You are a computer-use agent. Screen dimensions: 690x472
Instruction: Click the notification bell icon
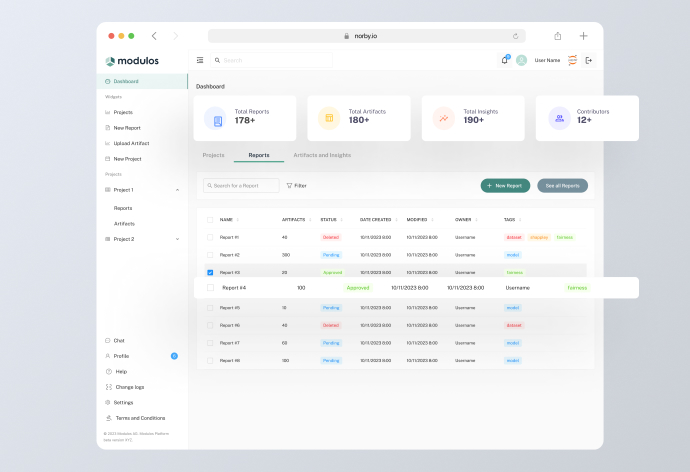(x=504, y=60)
